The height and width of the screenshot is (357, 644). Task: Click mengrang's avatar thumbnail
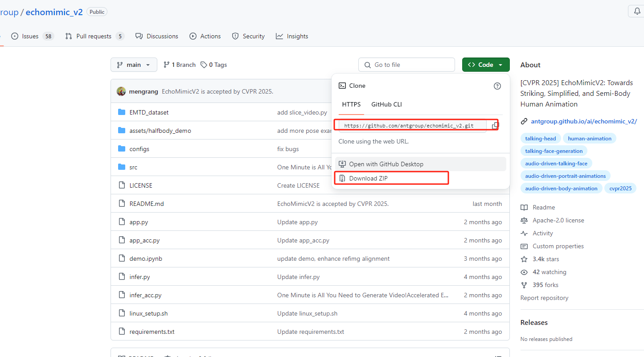click(121, 91)
